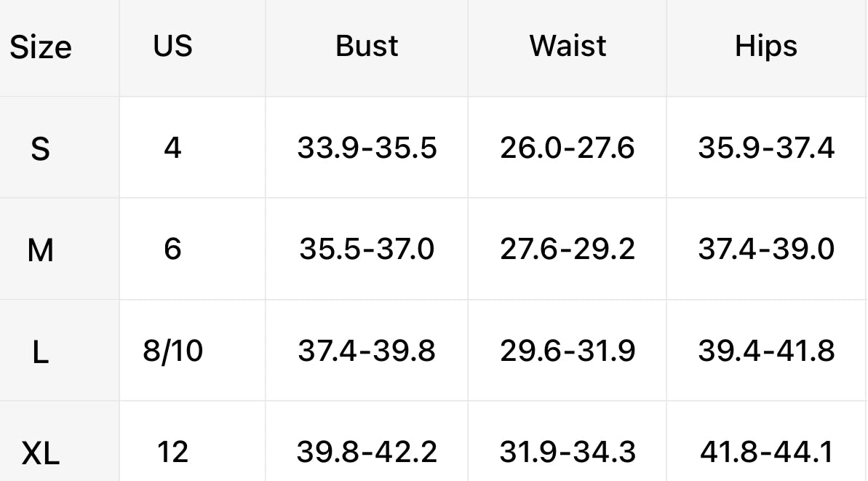Screen dimensions: 868x481
Task: Click US size 4 cell
Action: [x=173, y=148]
